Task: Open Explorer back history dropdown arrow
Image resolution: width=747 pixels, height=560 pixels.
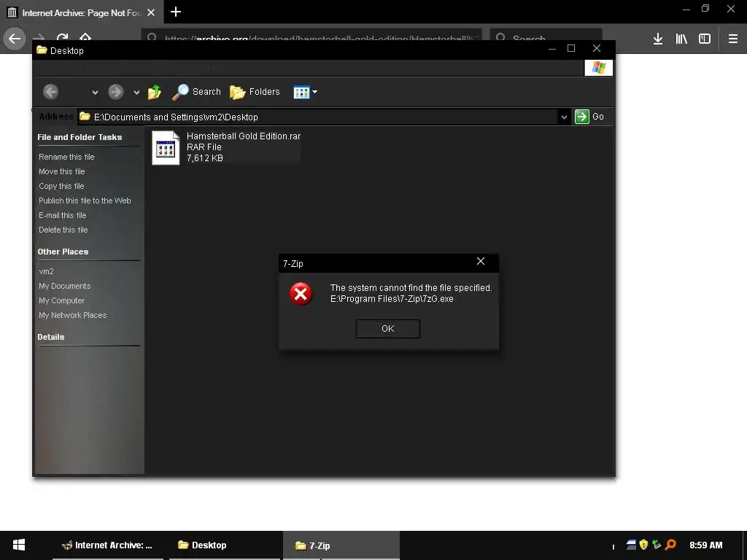Action: 96,93
